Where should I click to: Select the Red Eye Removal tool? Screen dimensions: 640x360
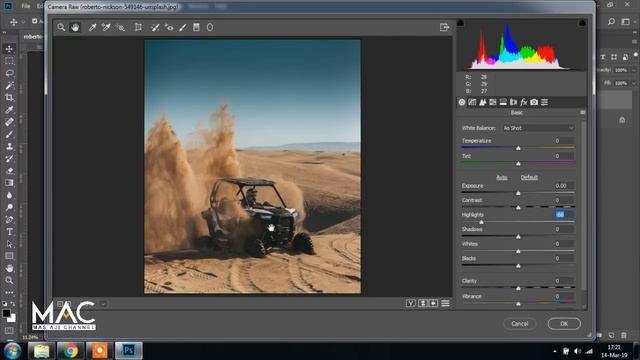click(169, 27)
